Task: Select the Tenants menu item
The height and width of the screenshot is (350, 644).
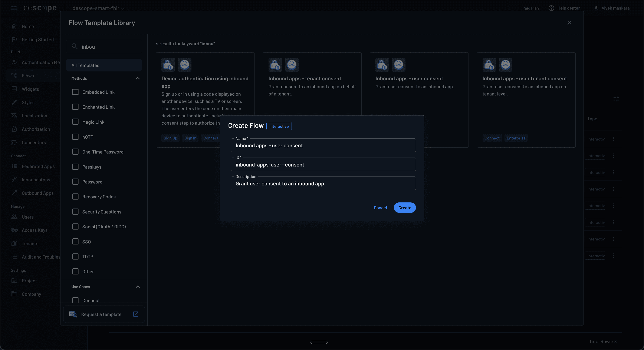Action: (x=30, y=243)
